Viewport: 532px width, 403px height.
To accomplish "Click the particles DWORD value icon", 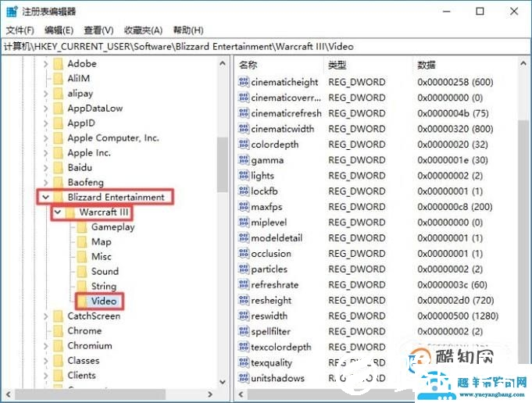I will tap(244, 269).
